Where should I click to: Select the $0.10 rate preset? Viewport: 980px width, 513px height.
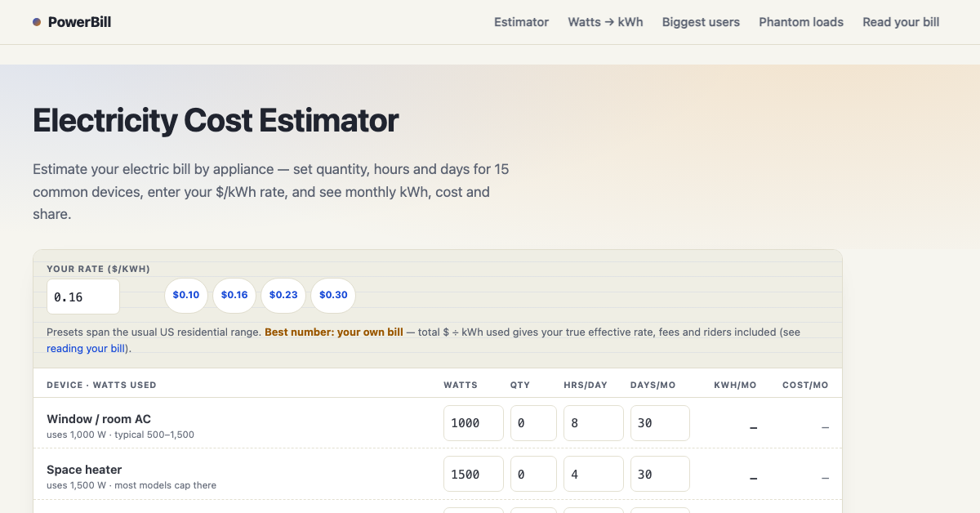(186, 295)
